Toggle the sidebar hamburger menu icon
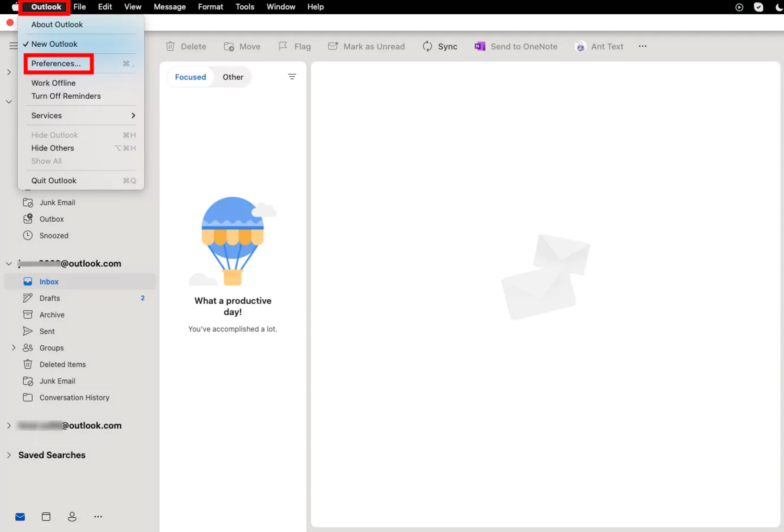 point(13,46)
